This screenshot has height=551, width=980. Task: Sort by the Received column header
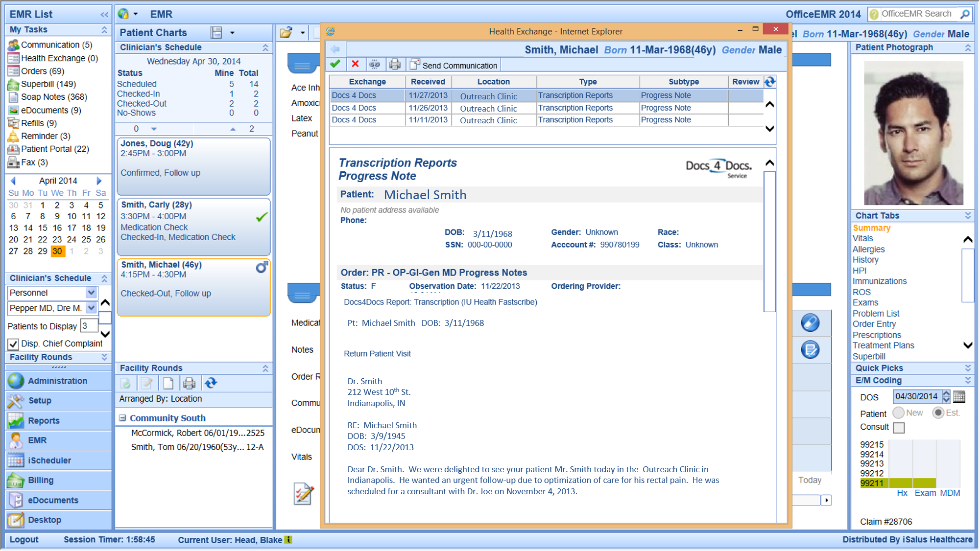pos(428,82)
